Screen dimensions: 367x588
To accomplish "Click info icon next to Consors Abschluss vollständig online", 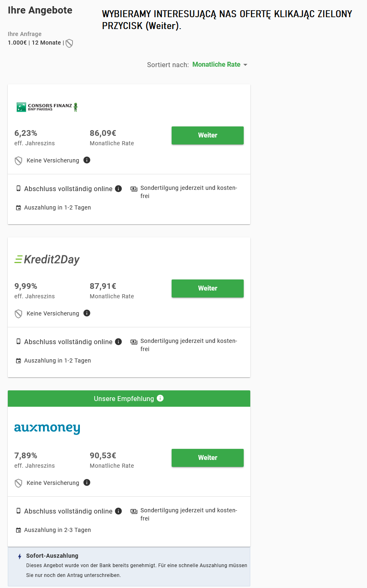I will pyautogui.click(x=118, y=189).
